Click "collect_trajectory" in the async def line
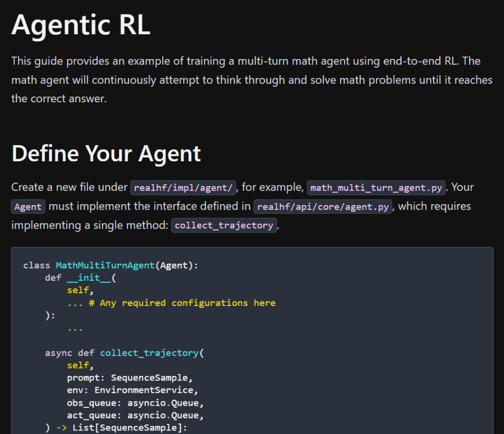 click(150, 353)
